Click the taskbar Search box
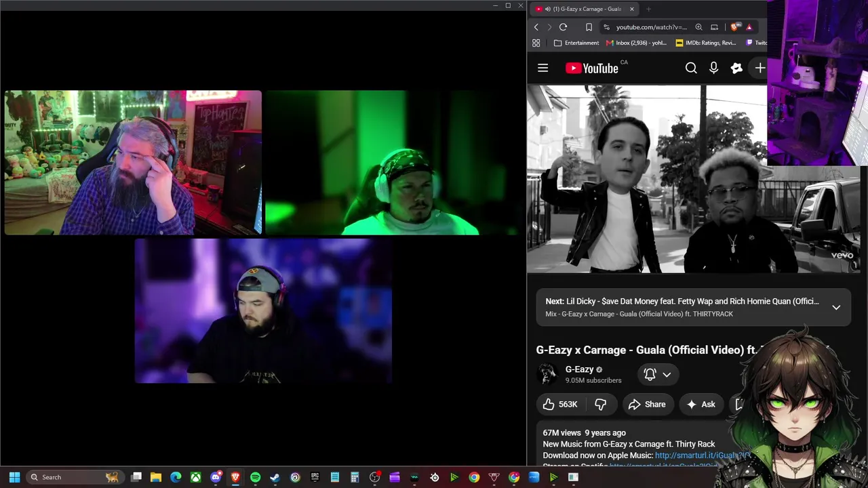Viewport: 868px width, 488px height. point(74,477)
